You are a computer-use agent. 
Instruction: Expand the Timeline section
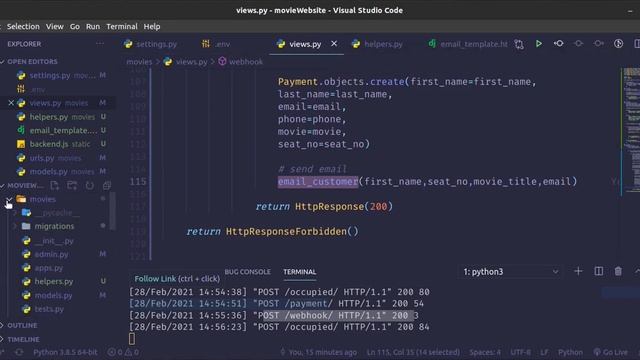click(x=23, y=340)
